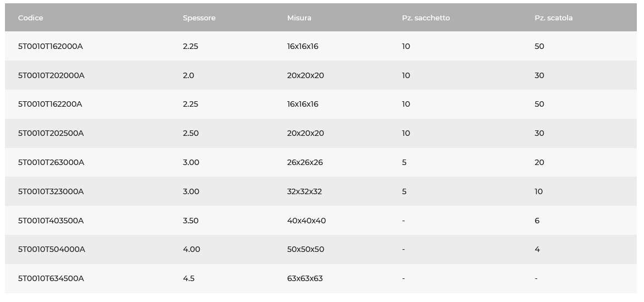Select product code 5T0010T162000A
The height and width of the screenshot is (302, 644).
[x=51, y=46]
